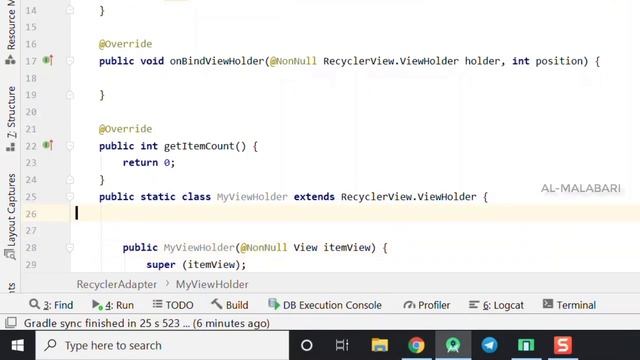640x360 pixels.
Task: Click the Run play icon
Action: tap(97, 304)
